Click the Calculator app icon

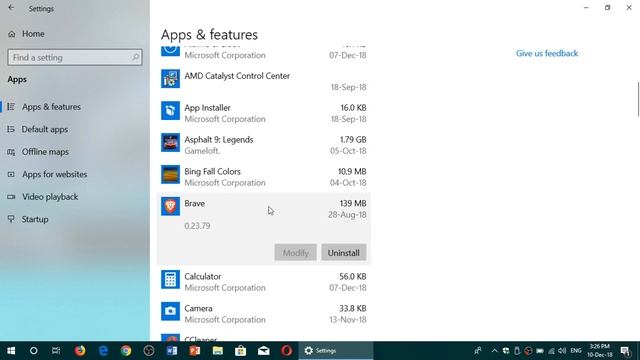[170, 279]
